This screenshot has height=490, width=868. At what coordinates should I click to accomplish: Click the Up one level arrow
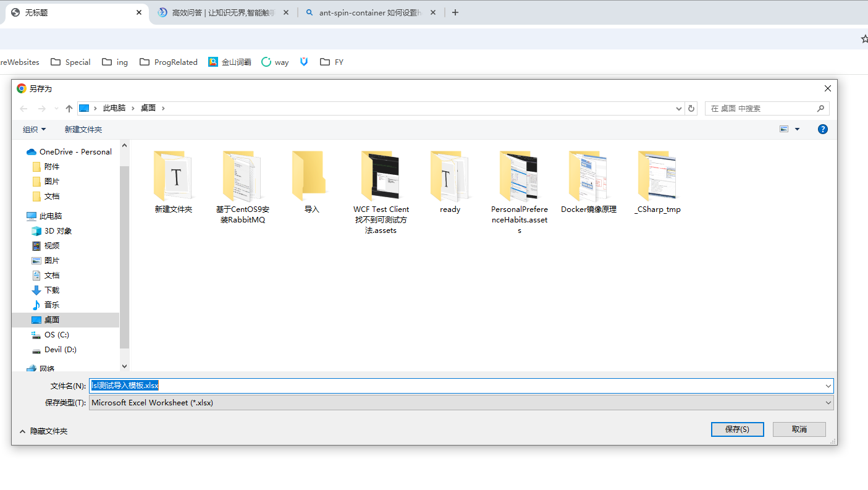coord(69,109)
